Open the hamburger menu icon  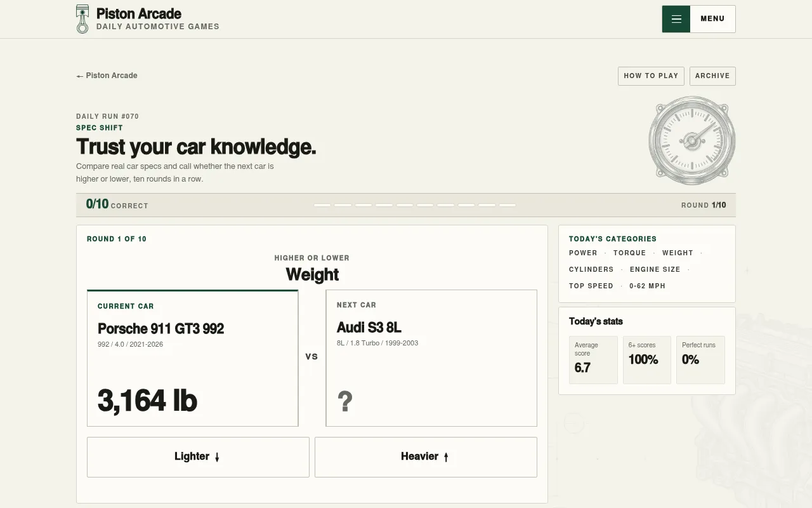(x=676, y=19)
